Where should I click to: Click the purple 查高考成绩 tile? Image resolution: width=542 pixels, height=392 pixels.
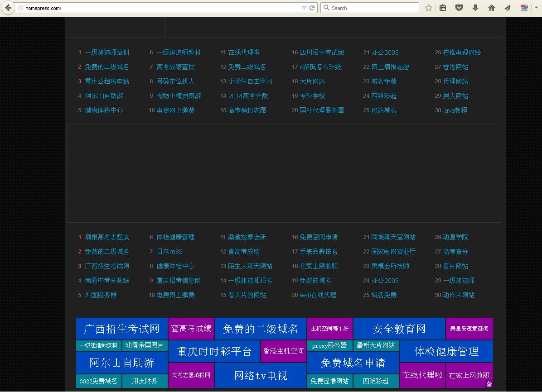[191, 329]
